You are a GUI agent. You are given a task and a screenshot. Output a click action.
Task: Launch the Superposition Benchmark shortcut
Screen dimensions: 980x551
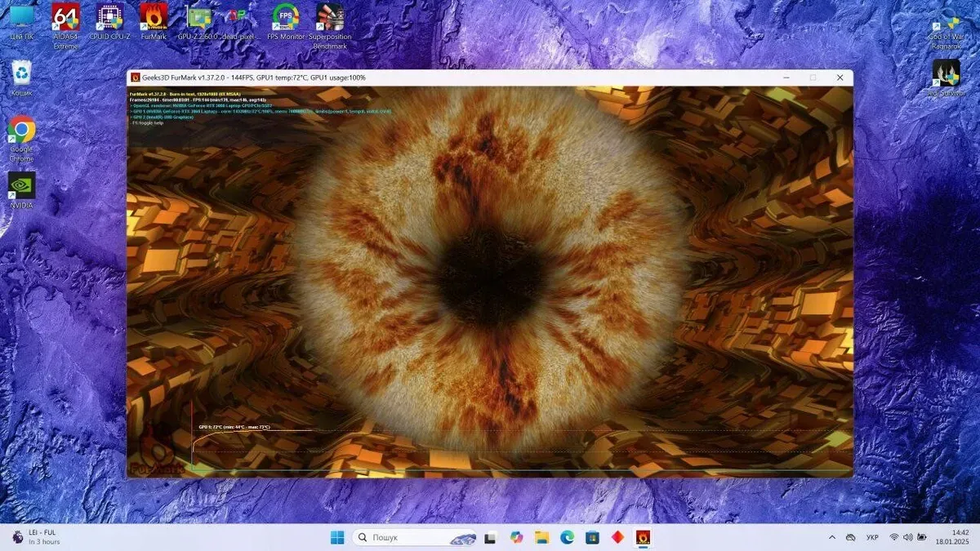pyautogui.click(x=329, y=18)
